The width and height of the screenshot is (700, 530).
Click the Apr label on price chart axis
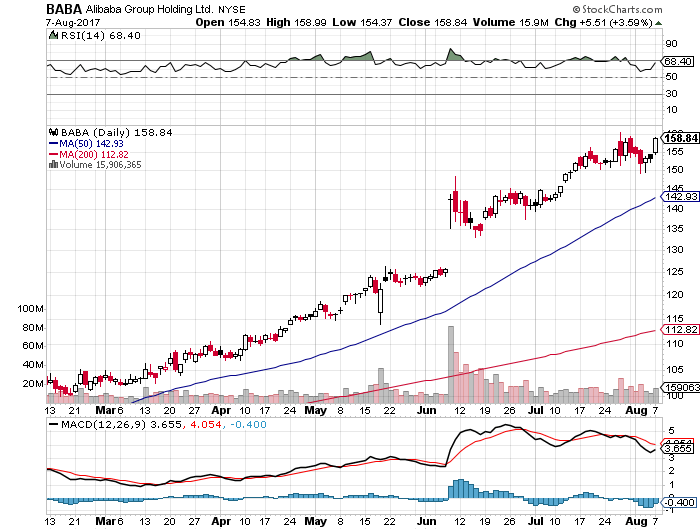pyautogui.click(x=221, y=410)
